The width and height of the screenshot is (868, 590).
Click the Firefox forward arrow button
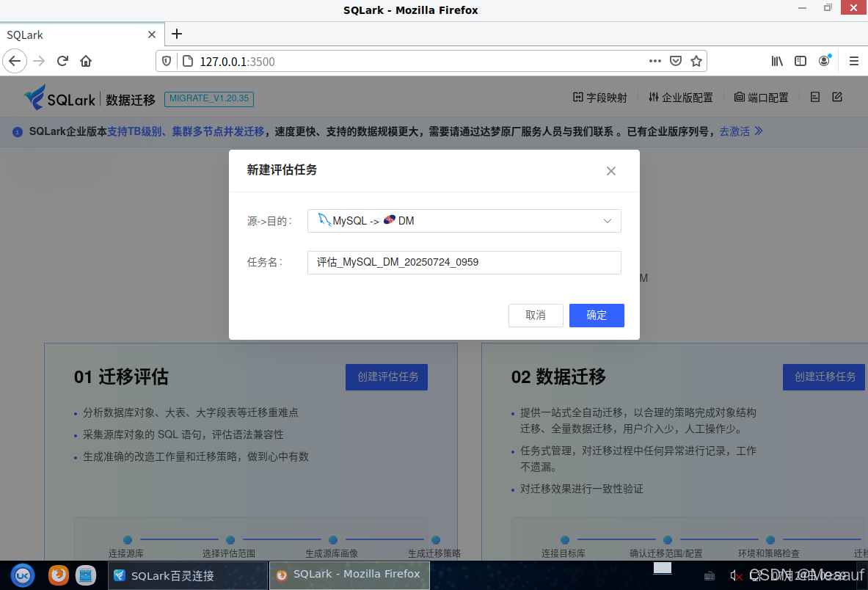click(39, 61)
